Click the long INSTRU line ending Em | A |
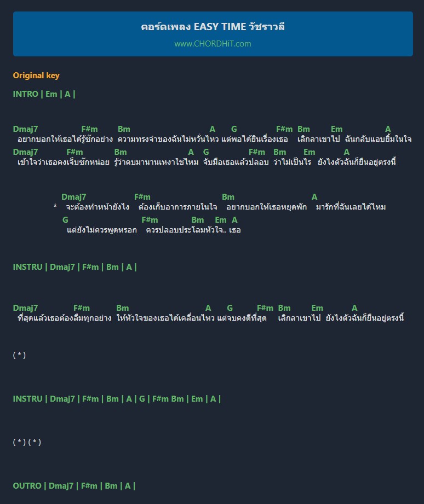The image size is (424, 504). [117, 399]
